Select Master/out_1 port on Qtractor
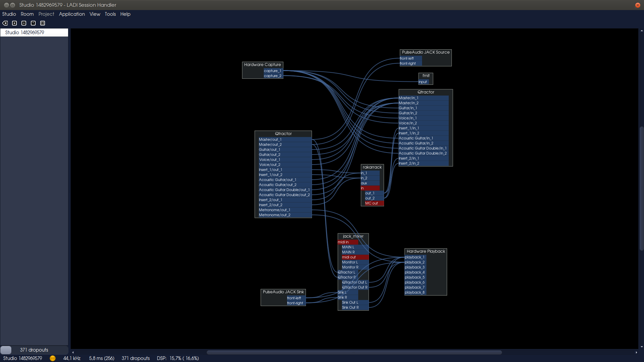The height and width of the screenshot is (362, 644). 284,139
